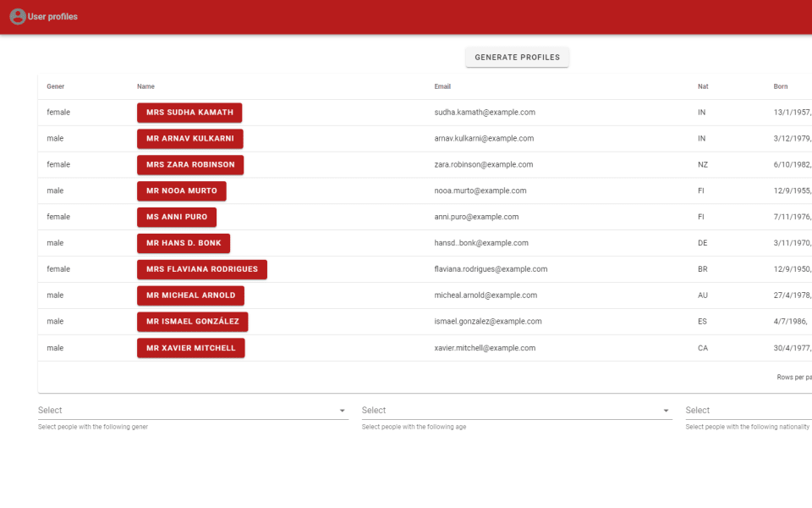Click email micheal.arnold@example.com
The width and height of the screenshot is (812, 508).
486,295
